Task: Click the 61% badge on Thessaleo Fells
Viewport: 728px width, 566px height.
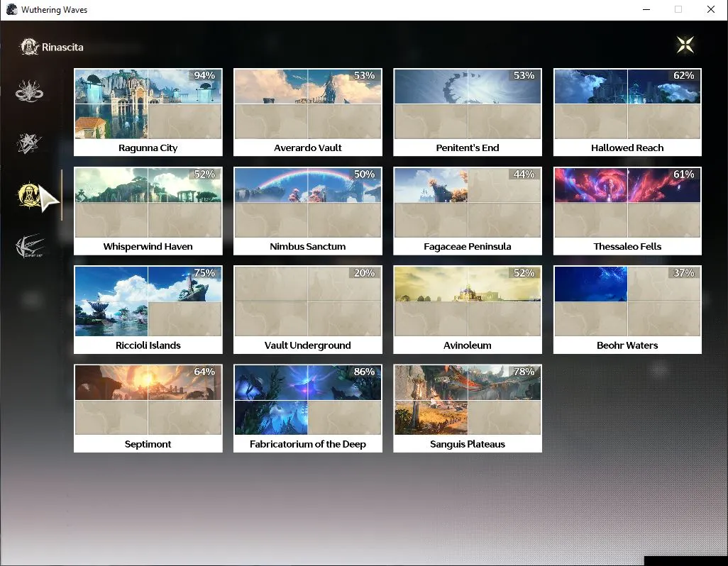Action: pos(683,174)
